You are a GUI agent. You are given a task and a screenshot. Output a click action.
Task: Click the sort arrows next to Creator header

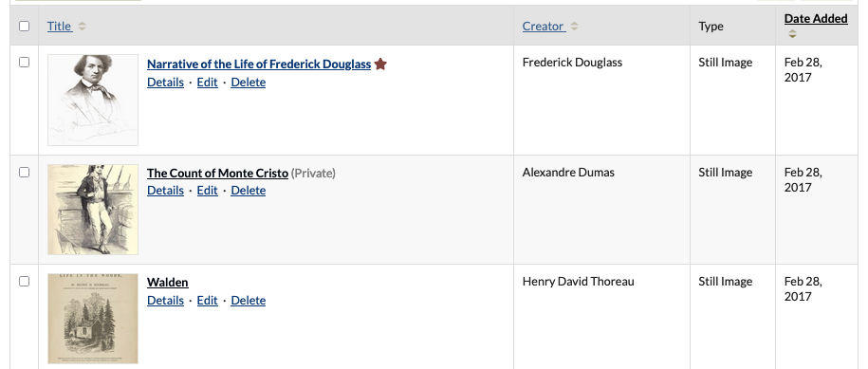[x=574, y=26]
